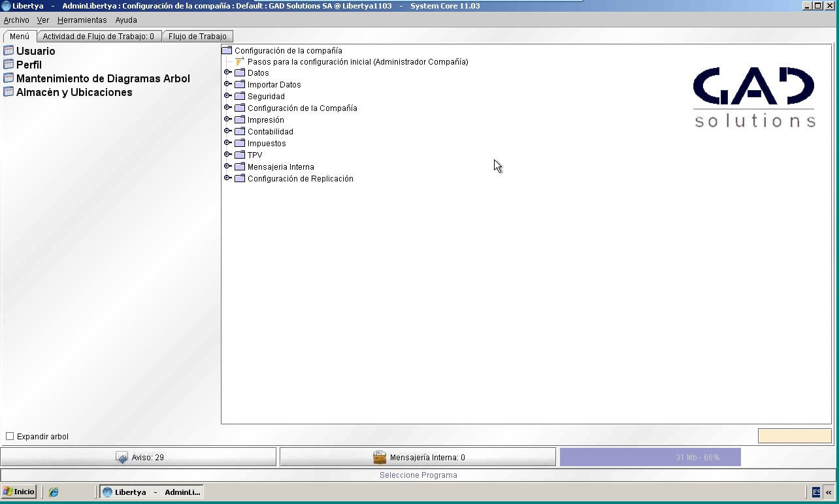Select Importar Datos tree row text
The width and height of the screenshot is (839, 504).
coord(274,85)
